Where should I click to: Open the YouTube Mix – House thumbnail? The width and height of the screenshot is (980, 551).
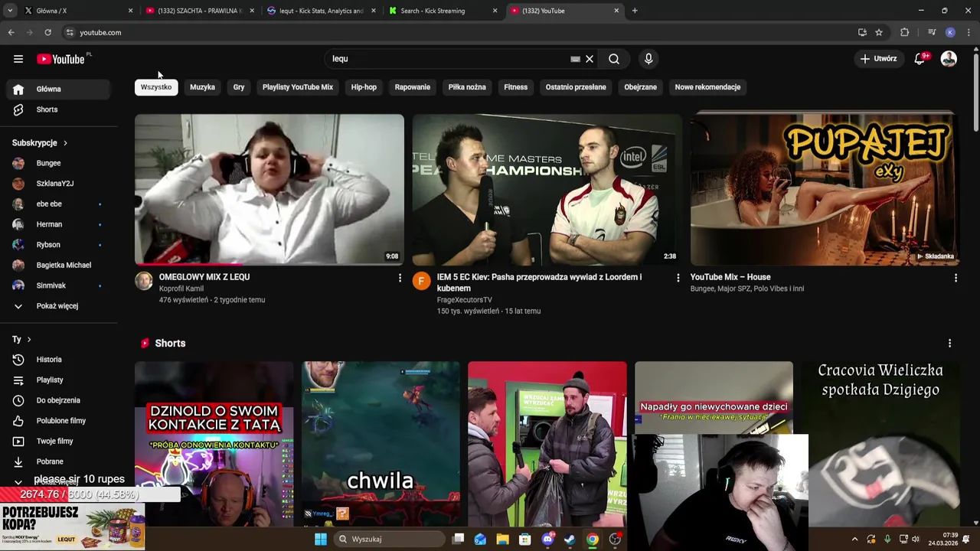825,189
